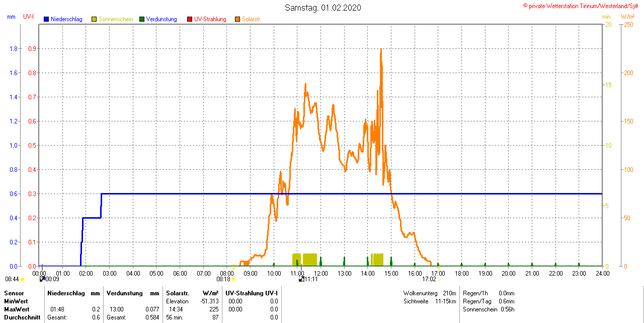
Task: Click the 250 value on W/m² axis
Action: pos(629,25)
